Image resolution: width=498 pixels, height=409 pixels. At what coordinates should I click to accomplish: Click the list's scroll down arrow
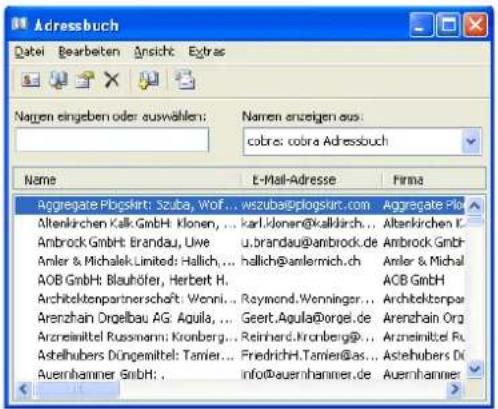click(474, 369)
